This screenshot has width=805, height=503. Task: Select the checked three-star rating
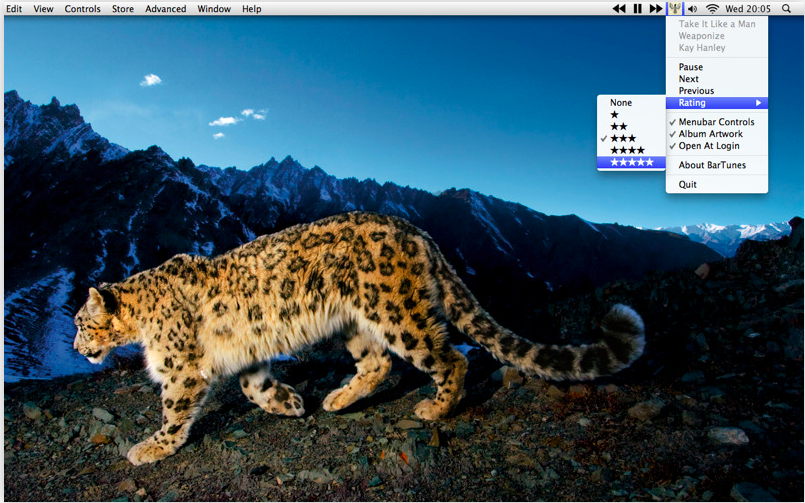(x=631, y=139)
